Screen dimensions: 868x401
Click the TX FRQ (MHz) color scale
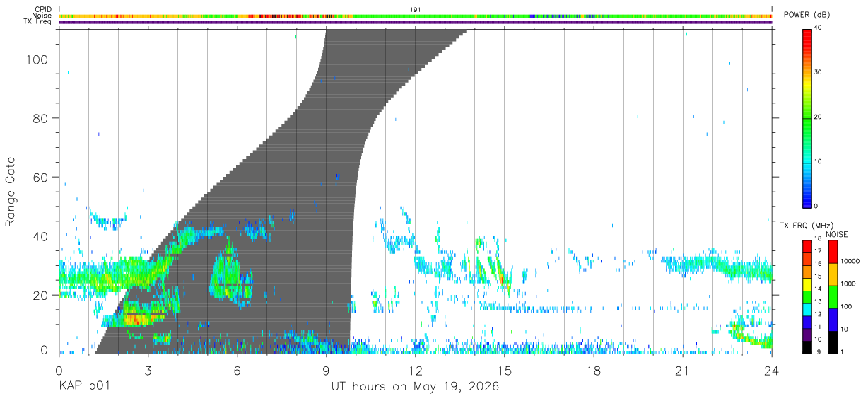point(807,296)
